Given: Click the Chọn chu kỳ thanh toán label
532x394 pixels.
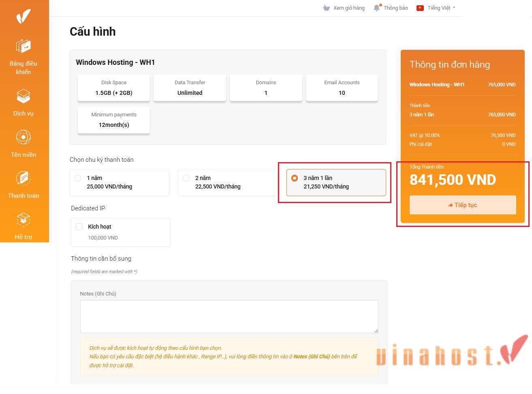Looking at the screenshot, I should click(102, 160).
